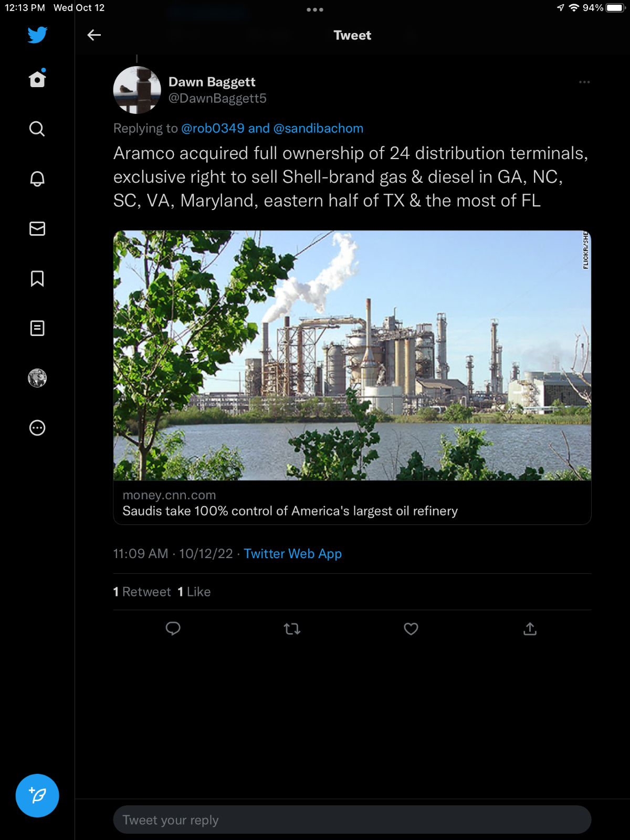Click the Twitter bird logo
This screenshot has width=630, height=840.
[37, 35]
